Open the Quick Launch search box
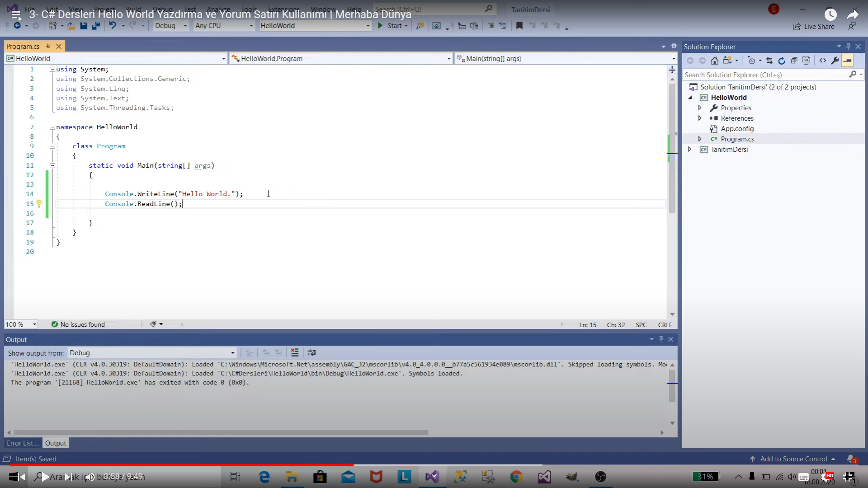Screen dimensions: 868x488 pos(434,9)
